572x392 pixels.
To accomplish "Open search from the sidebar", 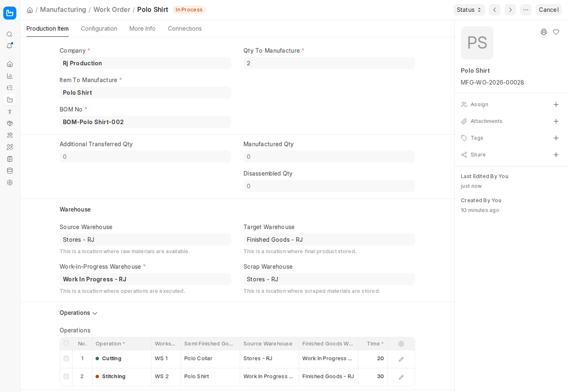I will (x=10, y=34).
